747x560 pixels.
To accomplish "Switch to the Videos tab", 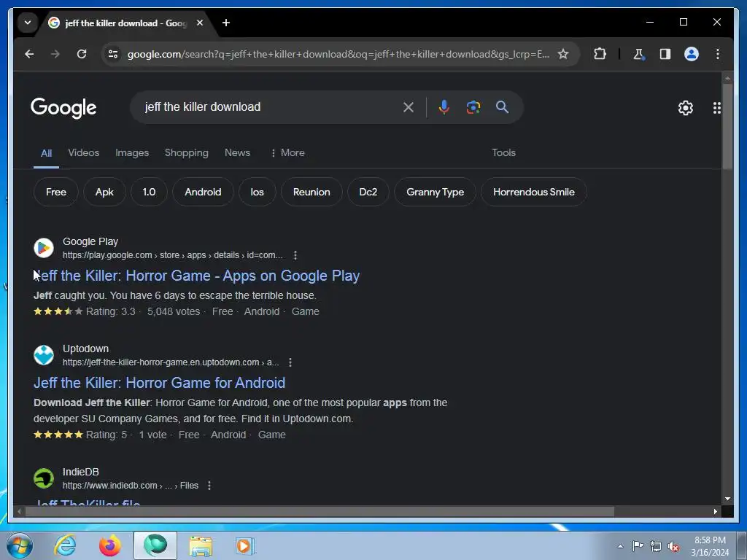I will pyautogui.click(x=83, y=153).
